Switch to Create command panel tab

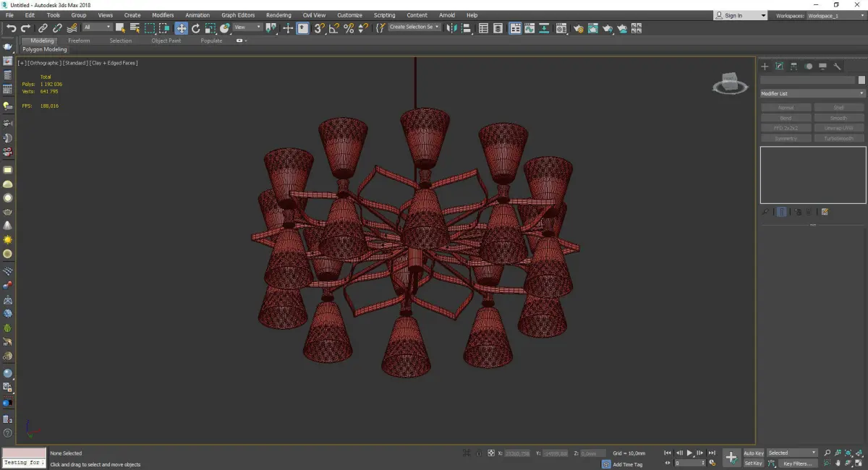tap(765, 67)
